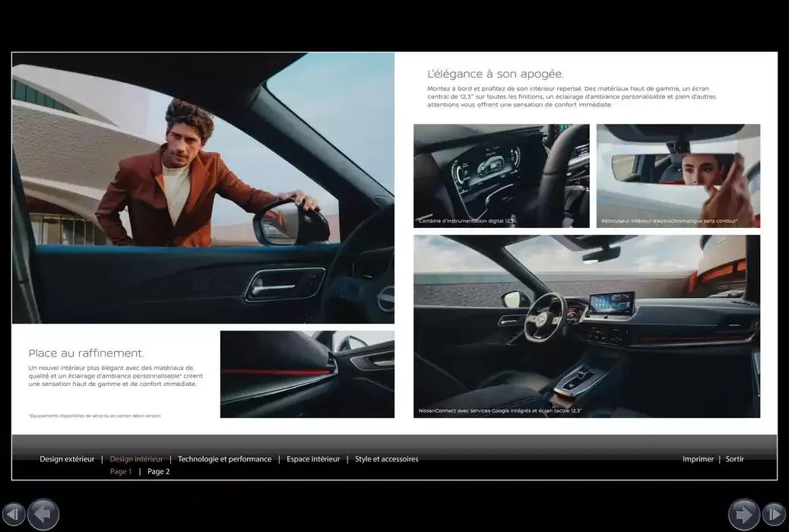Go to Page 2 of Design intérieur

click(x=158, y=470)
